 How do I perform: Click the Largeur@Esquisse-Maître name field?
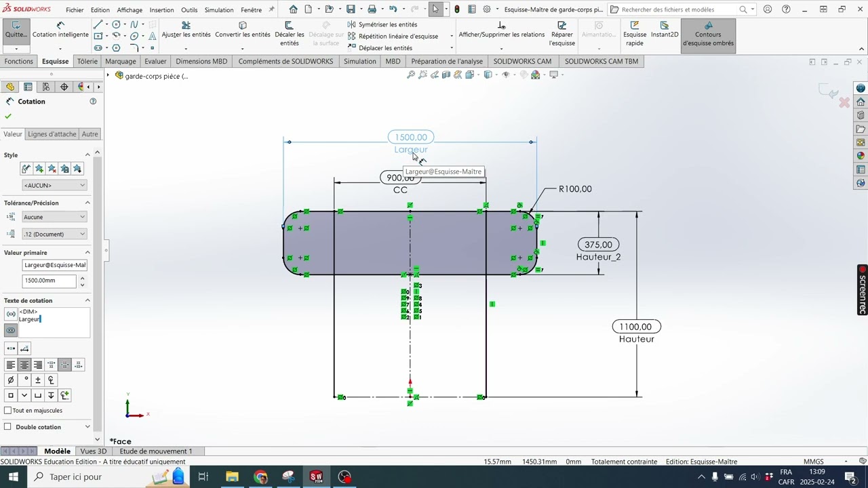(x=54, y=265)
